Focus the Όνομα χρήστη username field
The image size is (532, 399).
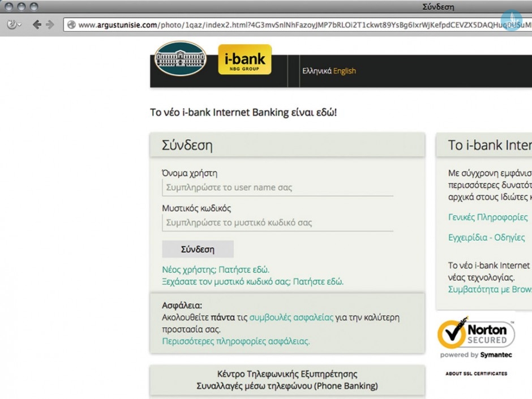tap(277, 188)
